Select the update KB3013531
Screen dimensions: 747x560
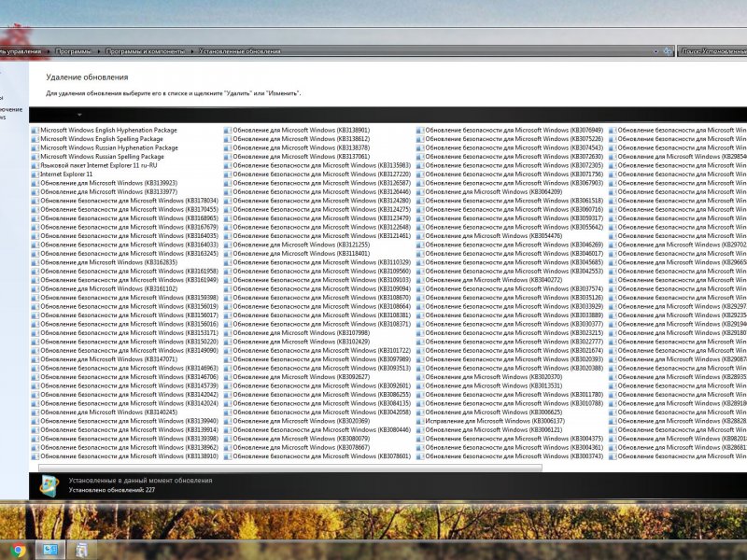point(494,386)
